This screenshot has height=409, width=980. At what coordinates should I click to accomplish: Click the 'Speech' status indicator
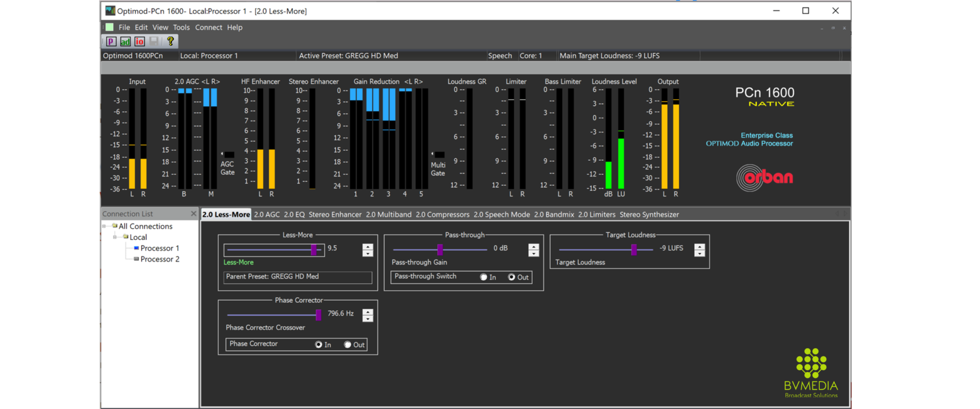coord(500,56)
